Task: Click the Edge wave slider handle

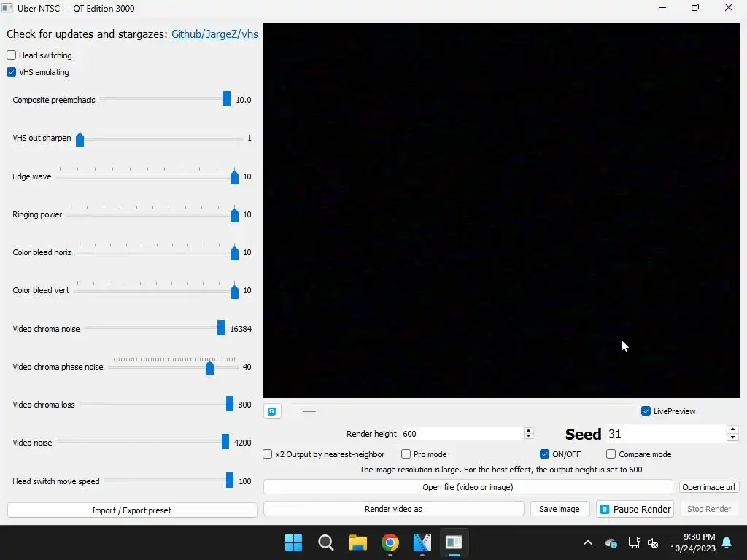Action: coord(234,176)
